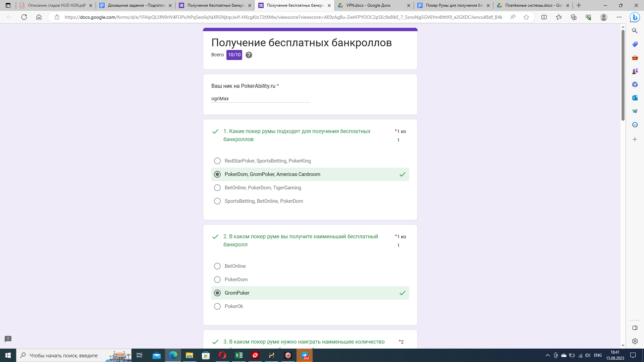Click the 10/10 total score badge
The height and width of the screenshot is (362, 644).
tap(234, 55)
